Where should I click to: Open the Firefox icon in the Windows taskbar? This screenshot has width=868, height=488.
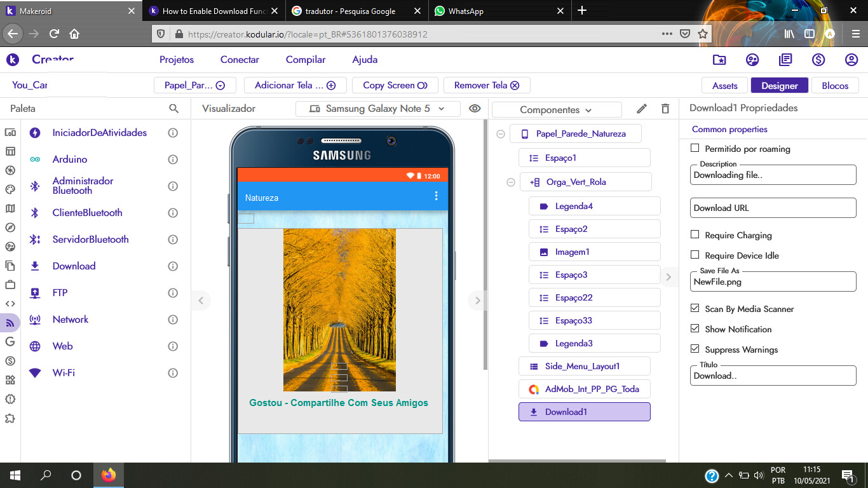[x=109, y=475]
